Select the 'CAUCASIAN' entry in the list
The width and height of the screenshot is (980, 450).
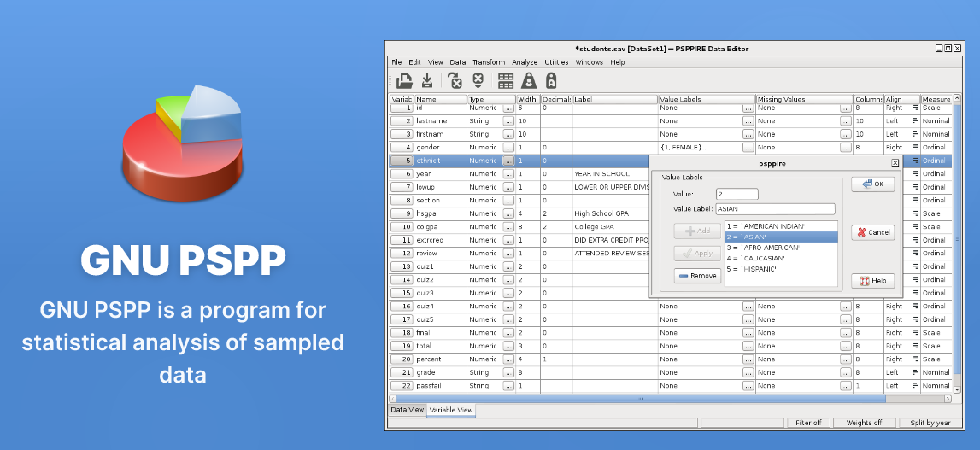click(755, 258)
